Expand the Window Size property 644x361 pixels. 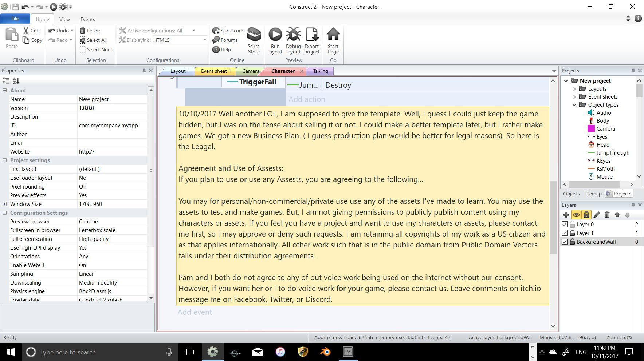4,204
